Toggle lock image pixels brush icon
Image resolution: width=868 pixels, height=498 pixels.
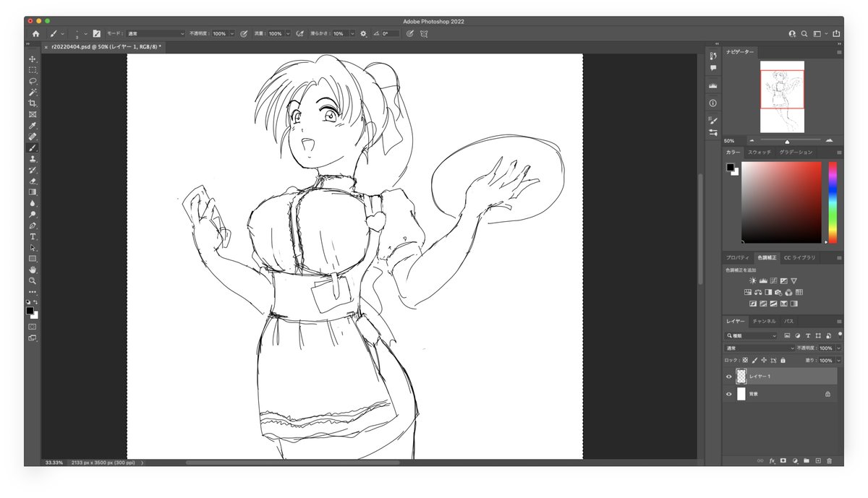pos(754,360)
